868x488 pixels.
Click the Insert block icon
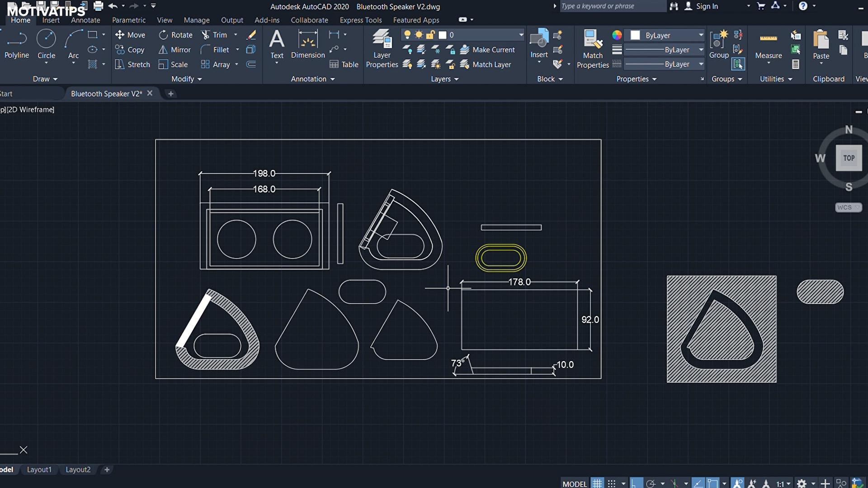pos(539,44)
